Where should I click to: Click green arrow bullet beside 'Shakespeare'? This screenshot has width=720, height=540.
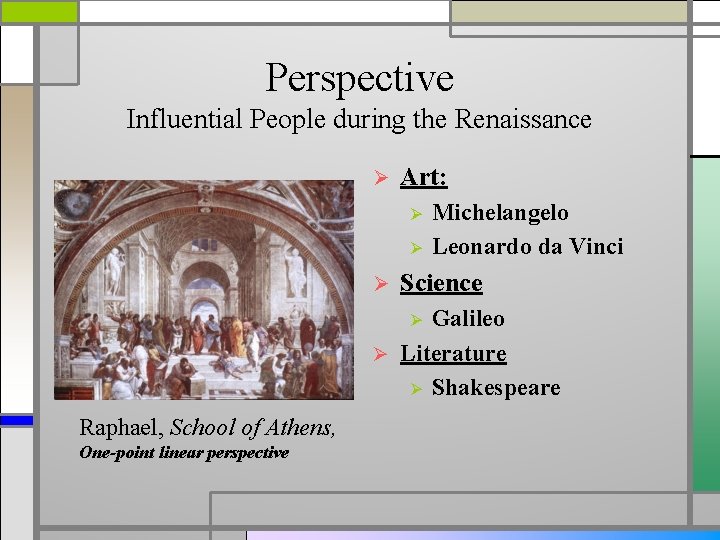point(416,389)
